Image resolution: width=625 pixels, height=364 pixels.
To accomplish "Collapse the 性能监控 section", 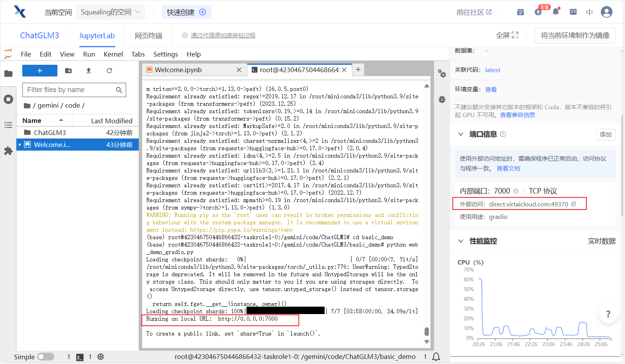I will pyautogui.click(x=461, y=241).
